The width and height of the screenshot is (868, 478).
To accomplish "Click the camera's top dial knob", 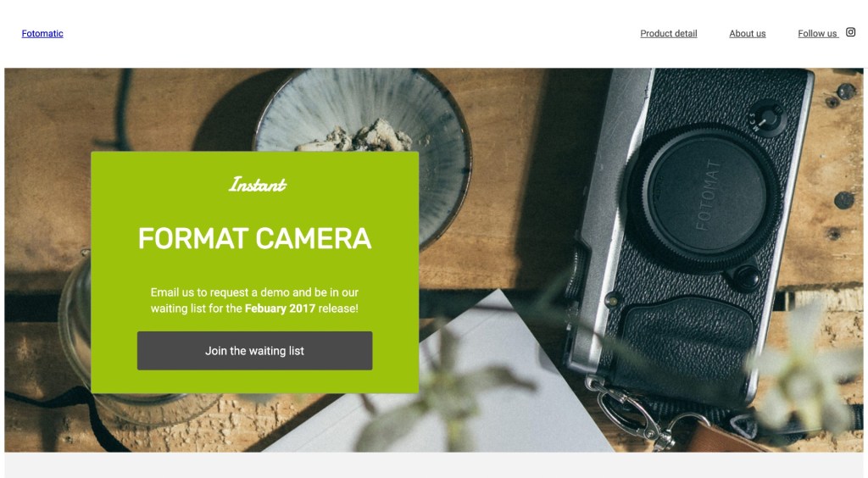I will [x=768, y=119].
